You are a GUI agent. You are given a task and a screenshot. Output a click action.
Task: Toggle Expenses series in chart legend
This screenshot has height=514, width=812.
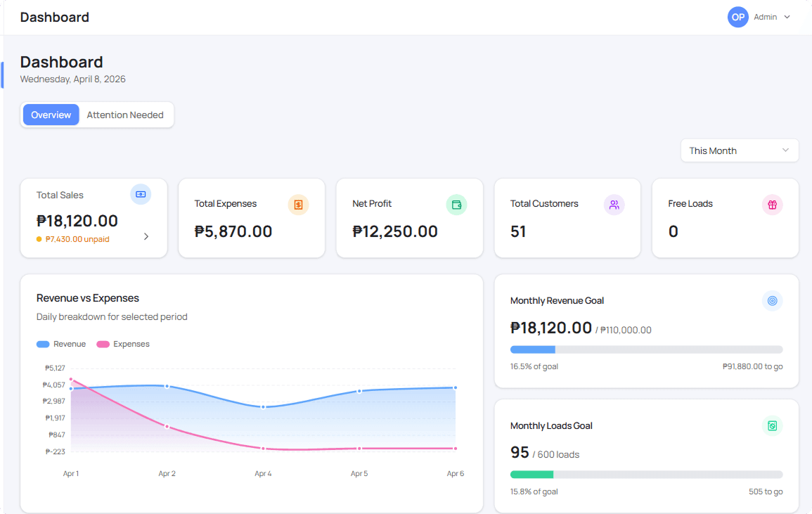click(123, 345)
